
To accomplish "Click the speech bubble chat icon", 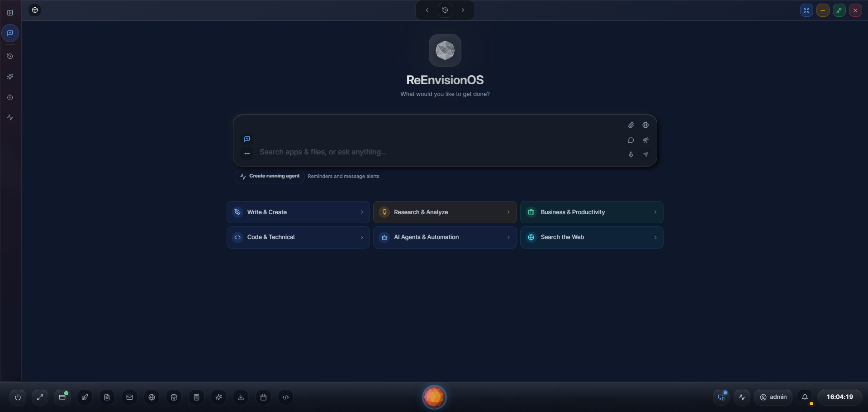I will click(x=631, y=140).
